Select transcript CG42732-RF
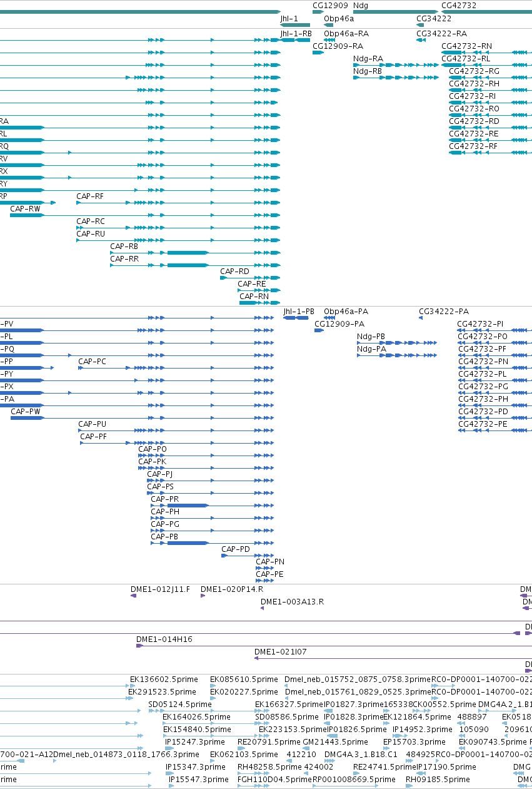532x789 pixels. click(490, 153)
